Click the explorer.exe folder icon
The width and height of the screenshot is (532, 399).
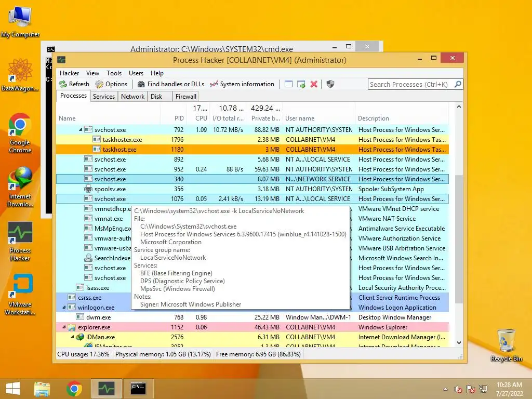(72, 327)
